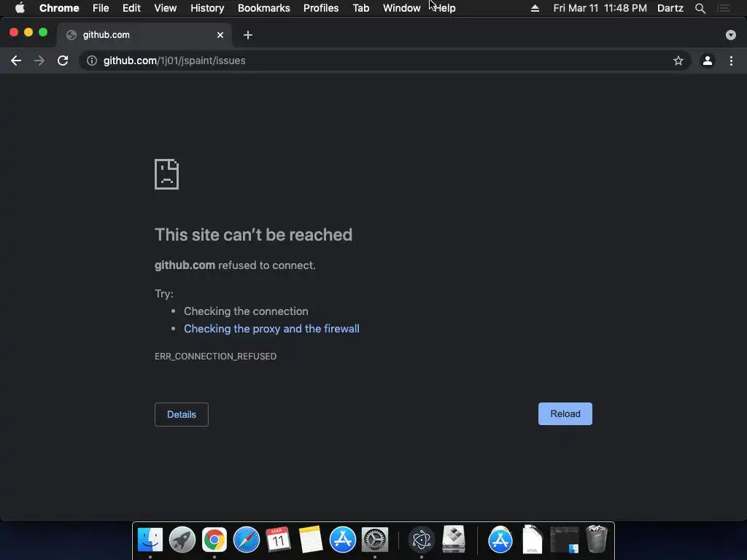Click the date and time in menu bar
This screenshot has height=560, width=747.
point(600,8)
